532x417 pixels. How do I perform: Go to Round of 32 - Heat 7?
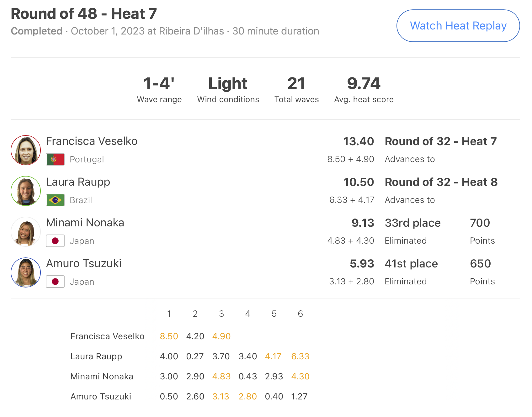pos(441,141)
